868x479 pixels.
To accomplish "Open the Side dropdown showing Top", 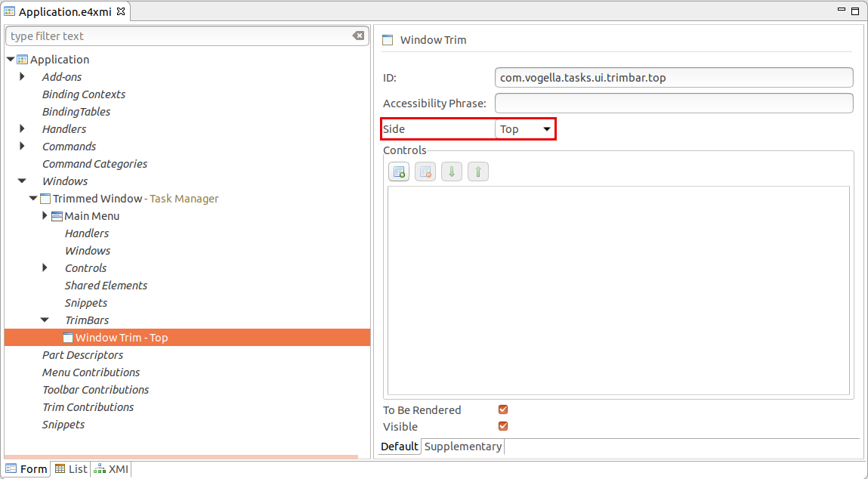I will click(x=525, y=129).
